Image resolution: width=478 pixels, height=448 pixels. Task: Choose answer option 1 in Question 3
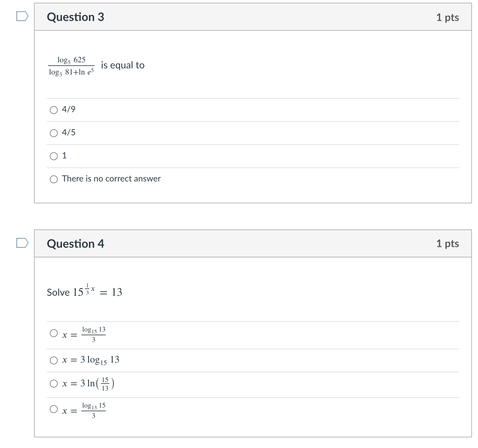[x=54, y=156]
